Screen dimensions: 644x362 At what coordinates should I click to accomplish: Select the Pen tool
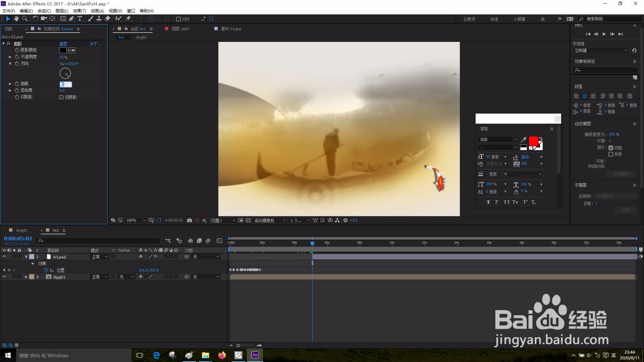pos(71,19)
